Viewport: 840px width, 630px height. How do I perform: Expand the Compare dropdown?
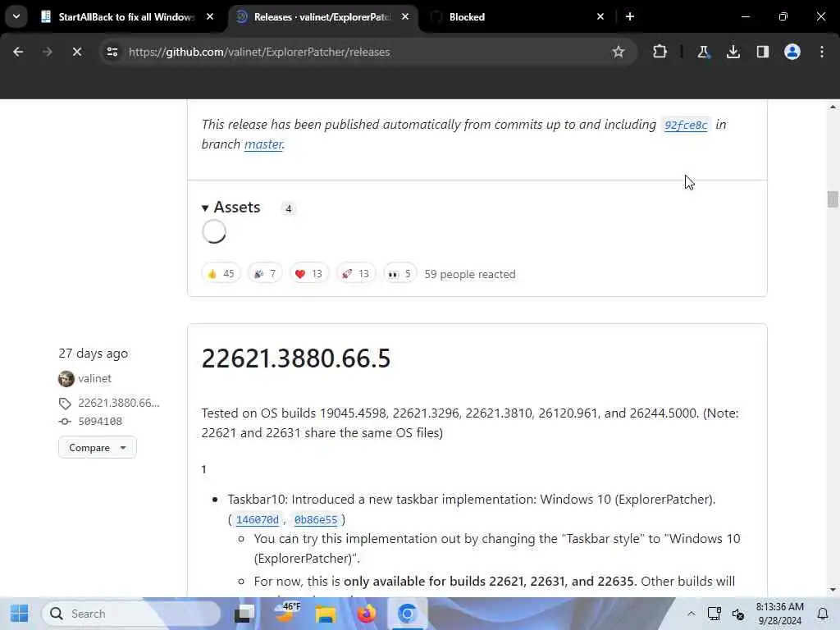[x=97, y=447]
